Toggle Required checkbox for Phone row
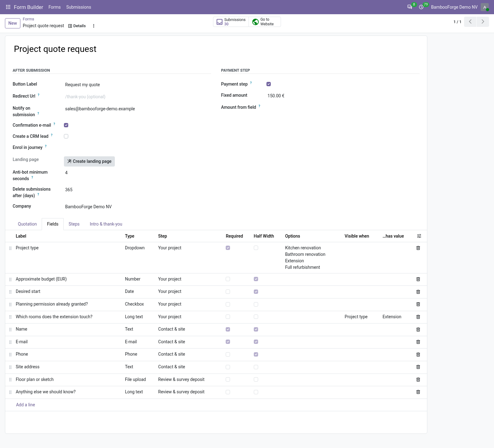Screen dimensions: 494x448 tap(228, 354)
